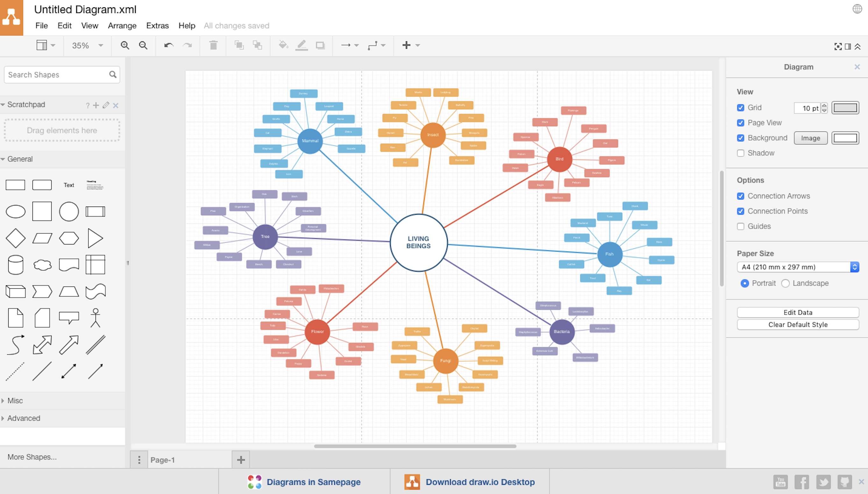Disable the Grid checkbox
The height and width of the screenshot is (494, 868).
coord(741,108)
